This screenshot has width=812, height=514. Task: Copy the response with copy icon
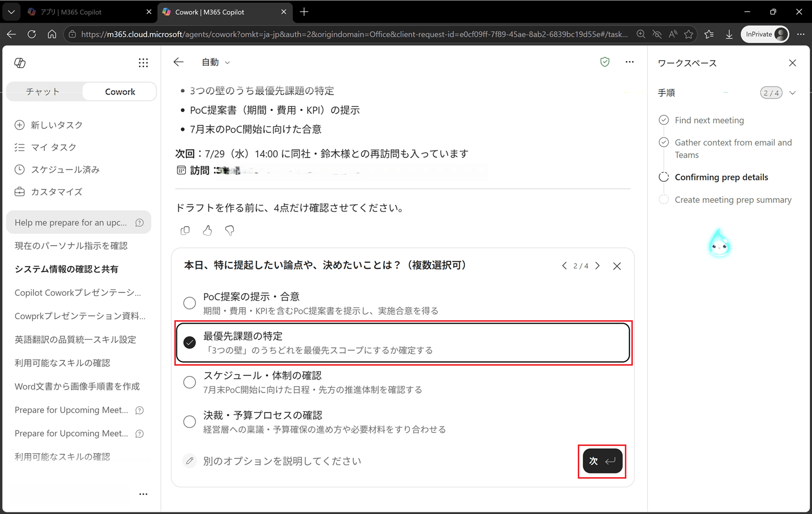tap(185, 230)
